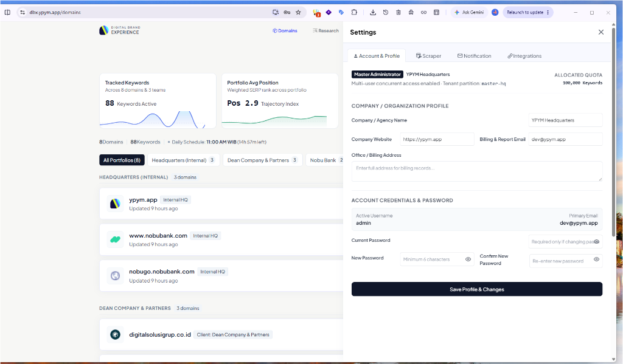Click the purple diamond extension icon
The width and height of the screenshot is (623, 364).
tap(329, 12)
